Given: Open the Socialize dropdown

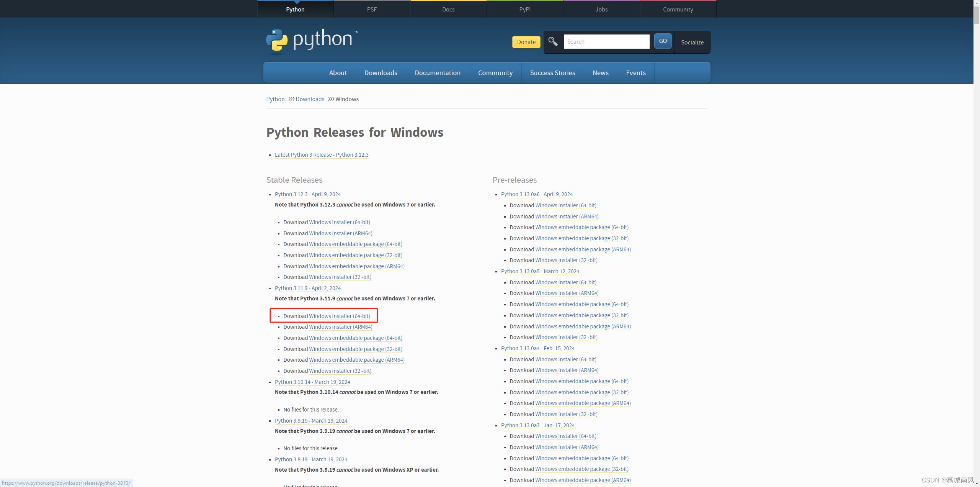Looking at the screenshot, I should coord(692,43).
